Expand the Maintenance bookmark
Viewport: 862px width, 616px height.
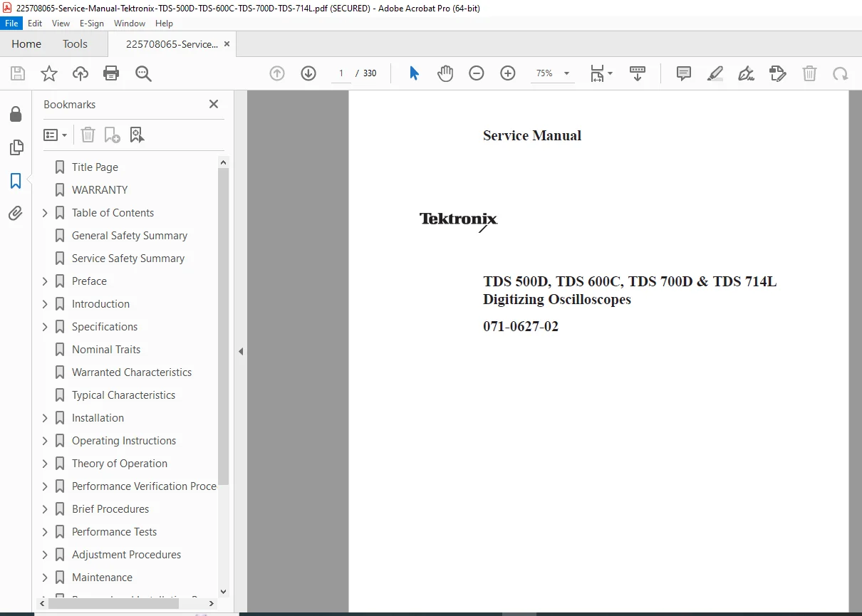click(45, 578)
